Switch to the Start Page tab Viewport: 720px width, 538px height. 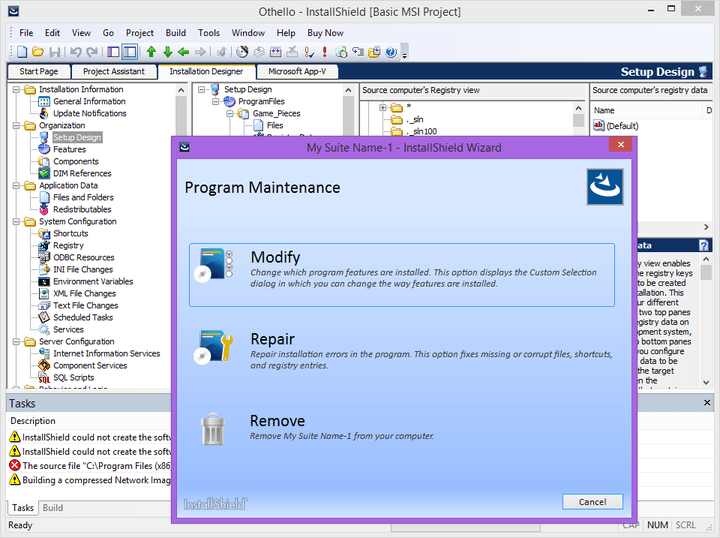click(x=39, y=72)
